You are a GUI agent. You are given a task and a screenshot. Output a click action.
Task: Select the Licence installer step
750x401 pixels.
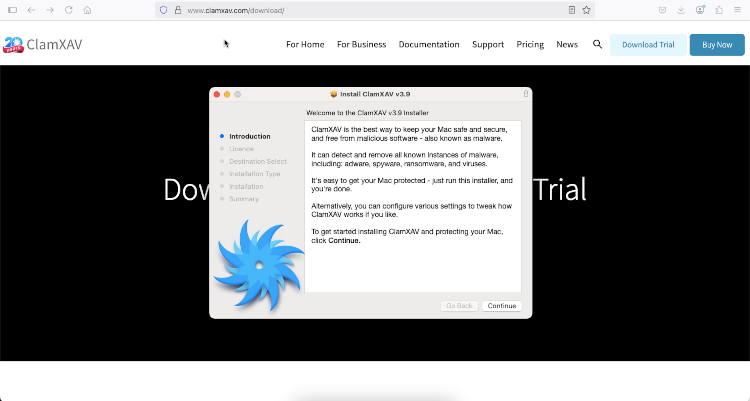241,149
